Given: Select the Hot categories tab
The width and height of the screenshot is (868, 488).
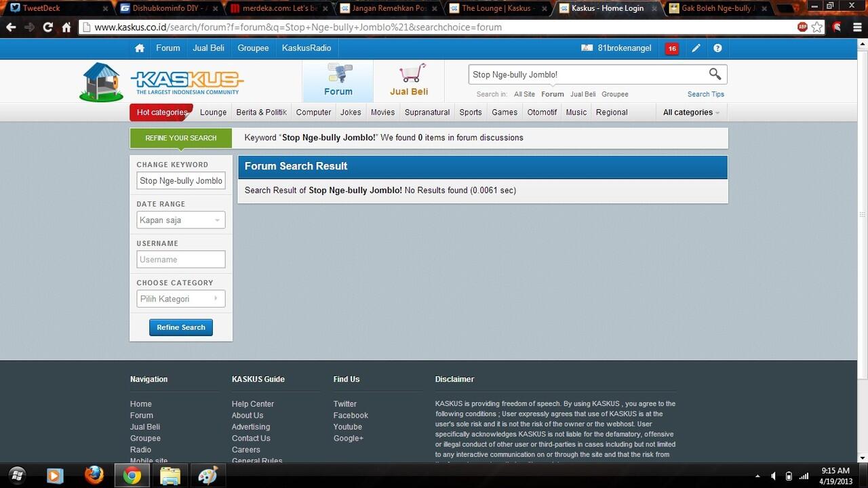Looking at the screenshot, I should (x=161, y=113).
